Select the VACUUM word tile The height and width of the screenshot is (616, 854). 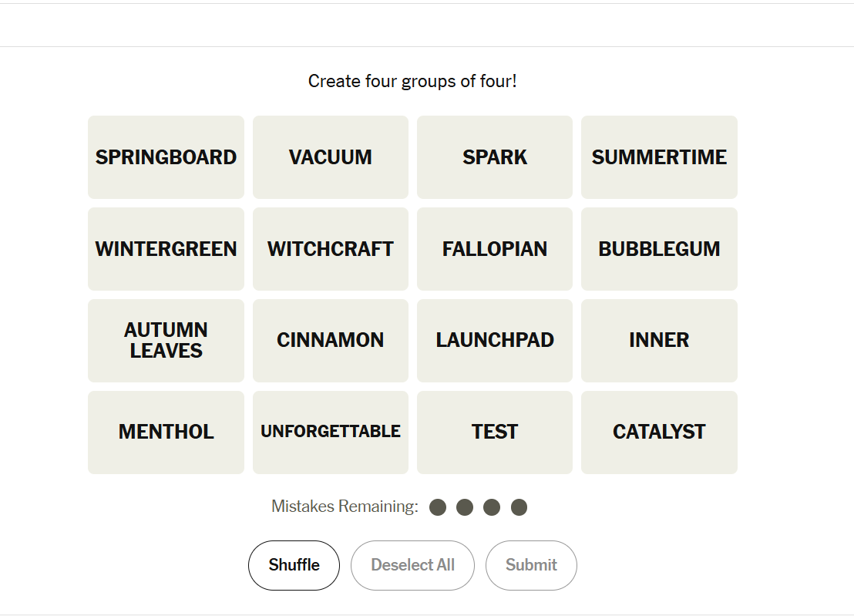coord(330,157)
